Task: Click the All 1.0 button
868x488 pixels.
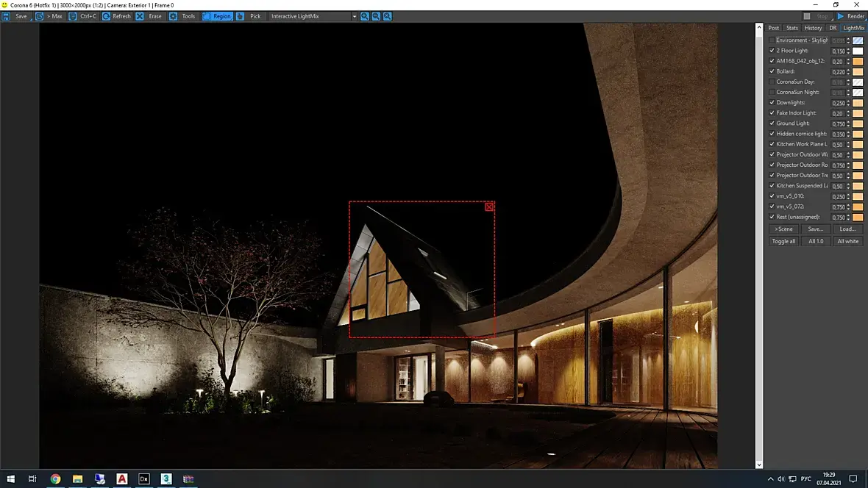Action: pyautogui.click(x=816, y=241)
